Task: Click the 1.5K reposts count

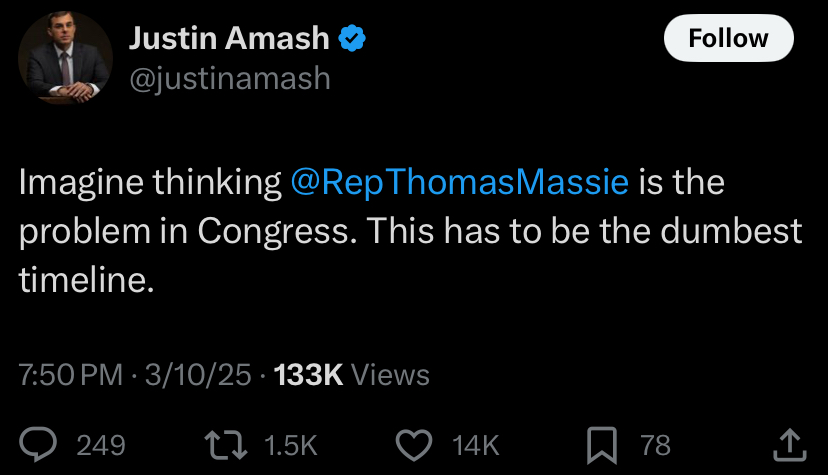Action: point(290,445)
